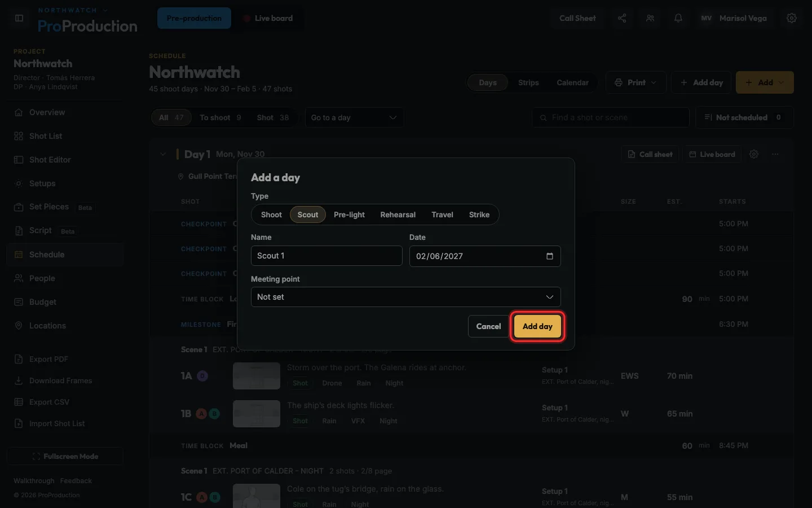Open the Go to a day dropdown
The height and width of the screenshot is (508, 812).
[x=354, y=117]
